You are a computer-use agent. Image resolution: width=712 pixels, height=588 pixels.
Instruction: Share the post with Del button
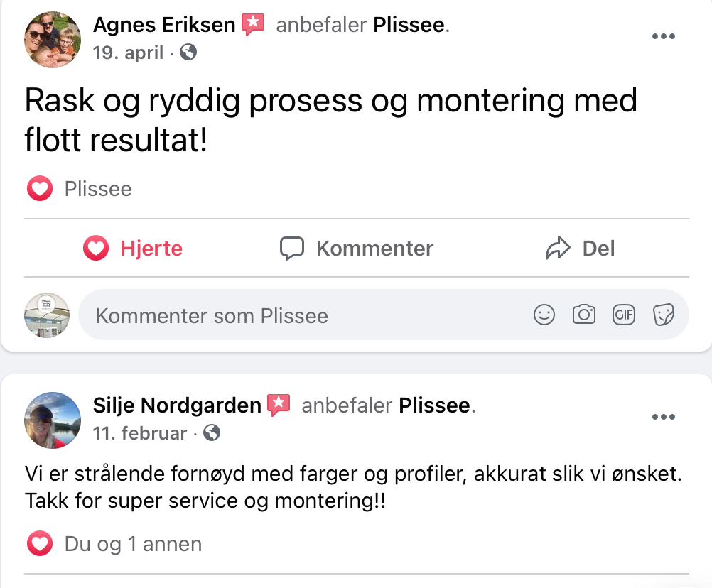(580, 249)
